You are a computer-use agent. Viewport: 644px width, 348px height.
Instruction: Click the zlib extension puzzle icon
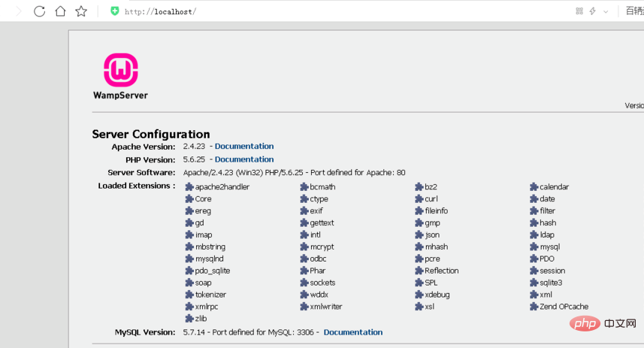[189, 318]
